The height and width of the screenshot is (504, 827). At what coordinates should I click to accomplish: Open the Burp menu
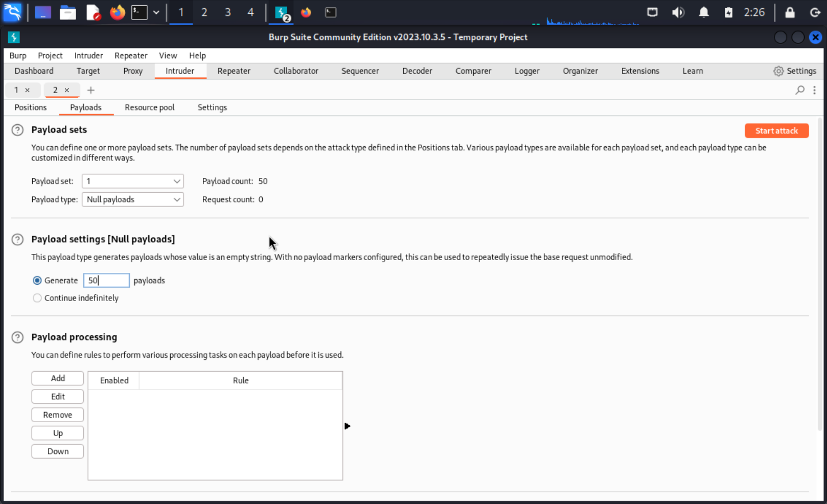(x=18, y=56)
